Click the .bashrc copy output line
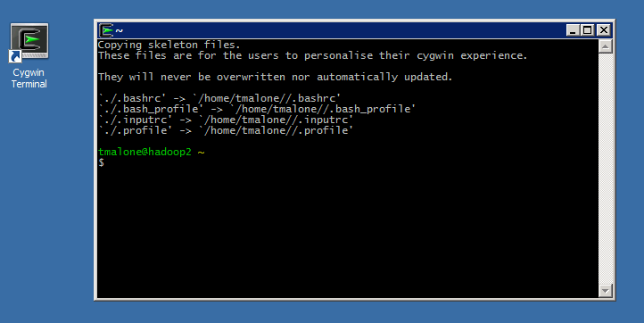The height and width of the screenshot is (323, 644). [219, 99]
